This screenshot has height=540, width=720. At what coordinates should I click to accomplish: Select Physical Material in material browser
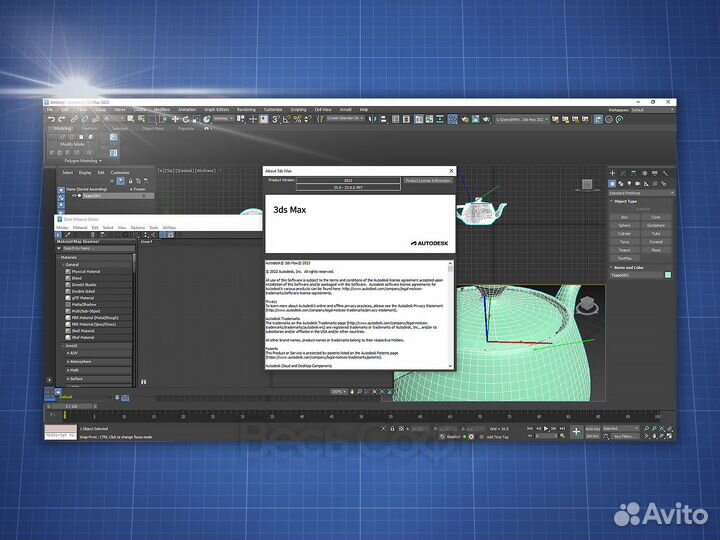[x=85, y=271]
